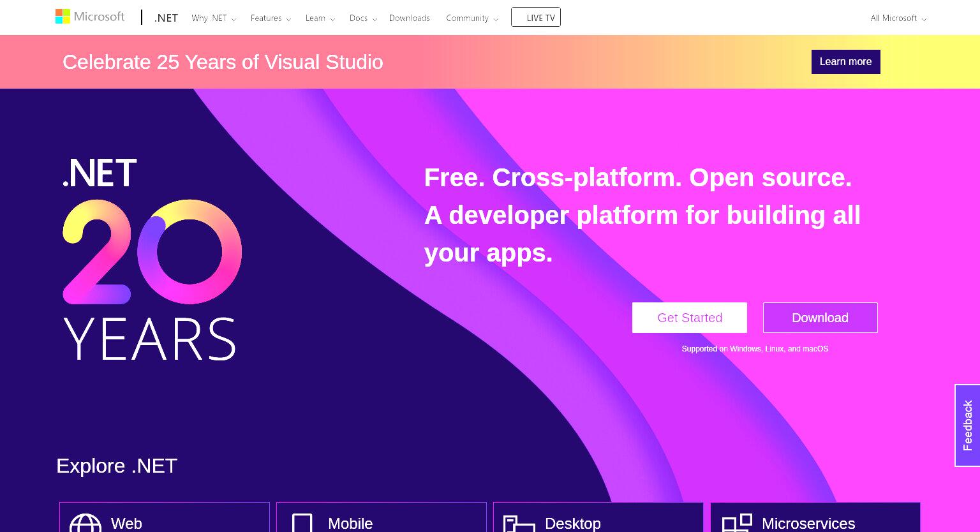The image size is (980, 532).
Task: Click the Microservices card label
Action: [808, 524]
